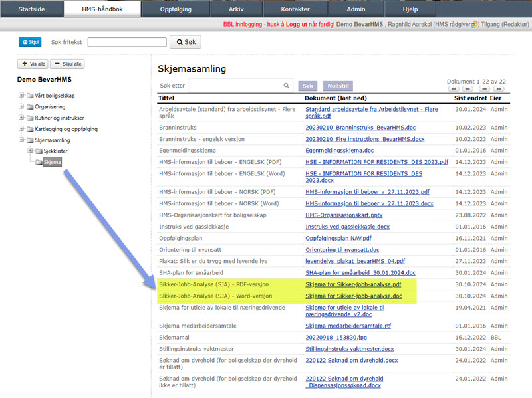Click the next page pagination arrow
This screenshot has height=398, width=532.
pos(484,88)
